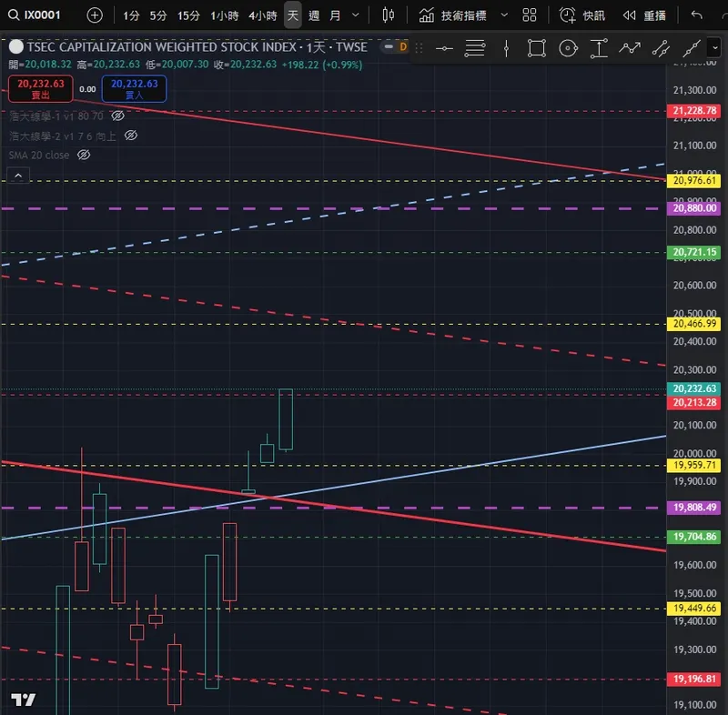Click the undo arrow icon

[x=696, y=15]
